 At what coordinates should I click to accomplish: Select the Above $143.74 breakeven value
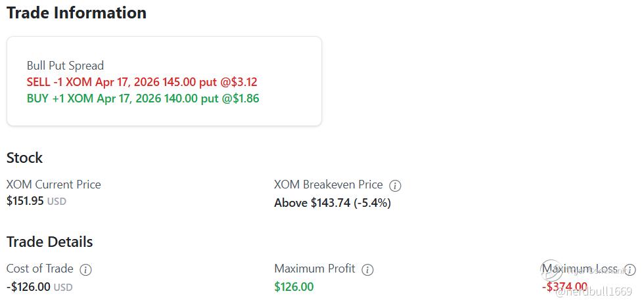click(x=332, y=203)
